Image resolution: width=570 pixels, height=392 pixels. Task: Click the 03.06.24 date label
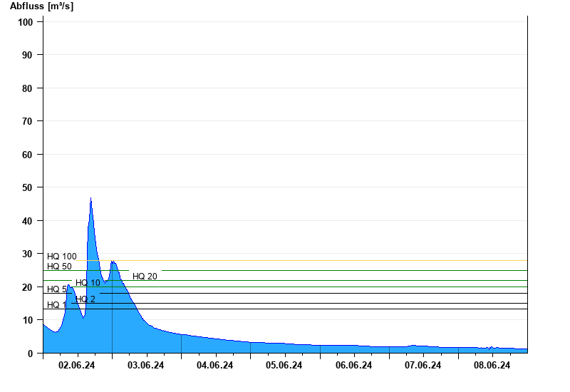(146, 366)
